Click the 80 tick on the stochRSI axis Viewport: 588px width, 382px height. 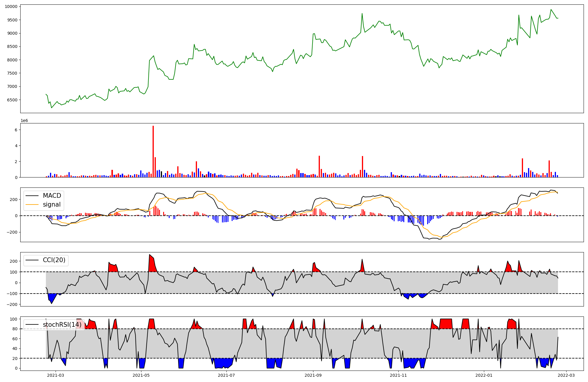(x=15, y=329)
